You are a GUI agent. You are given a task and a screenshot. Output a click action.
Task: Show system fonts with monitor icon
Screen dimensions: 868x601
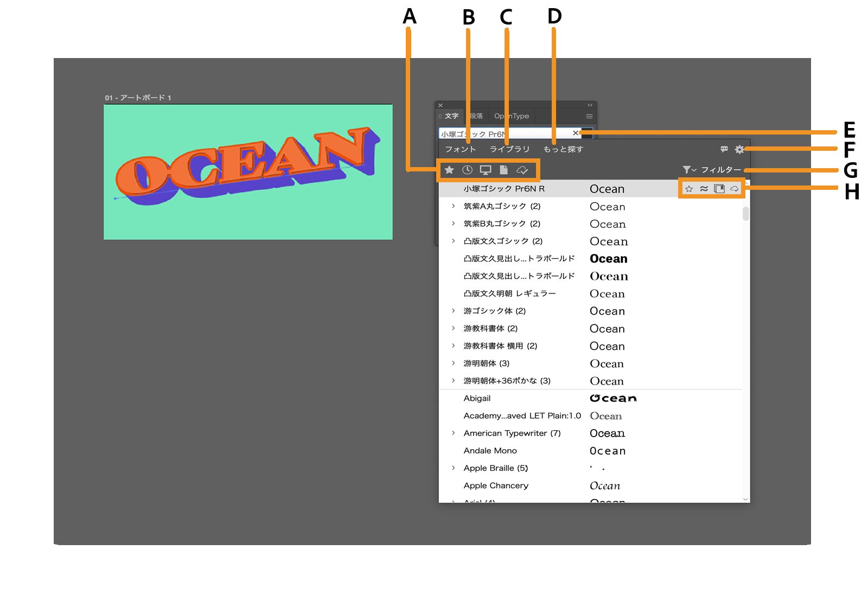(486, 170)
